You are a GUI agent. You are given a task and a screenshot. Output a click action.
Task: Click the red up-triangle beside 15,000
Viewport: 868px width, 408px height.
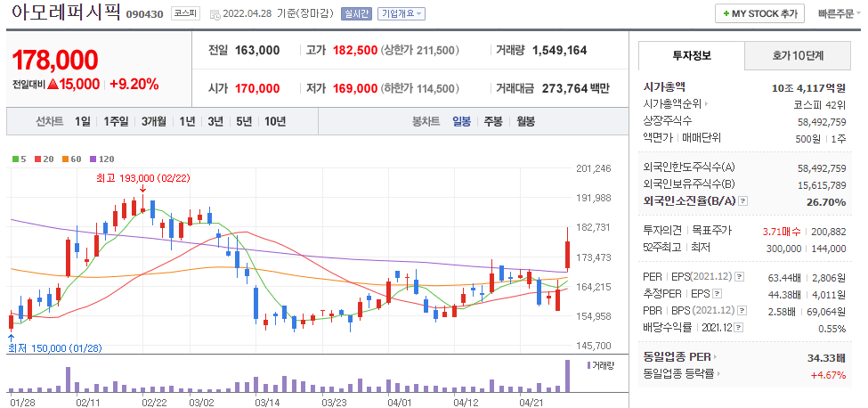[x=53, y=85]
